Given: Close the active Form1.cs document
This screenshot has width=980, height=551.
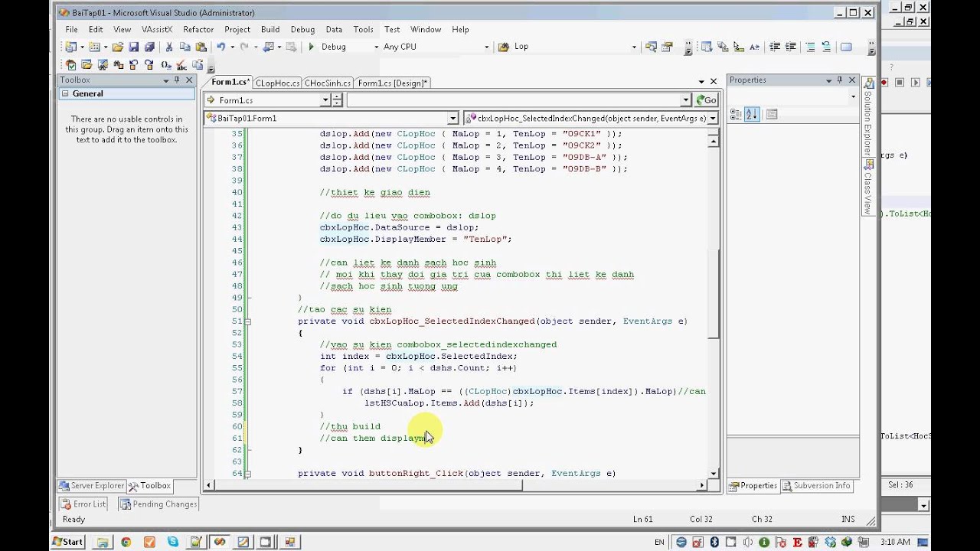Looking at the screenshot, I should click(714, 82).
